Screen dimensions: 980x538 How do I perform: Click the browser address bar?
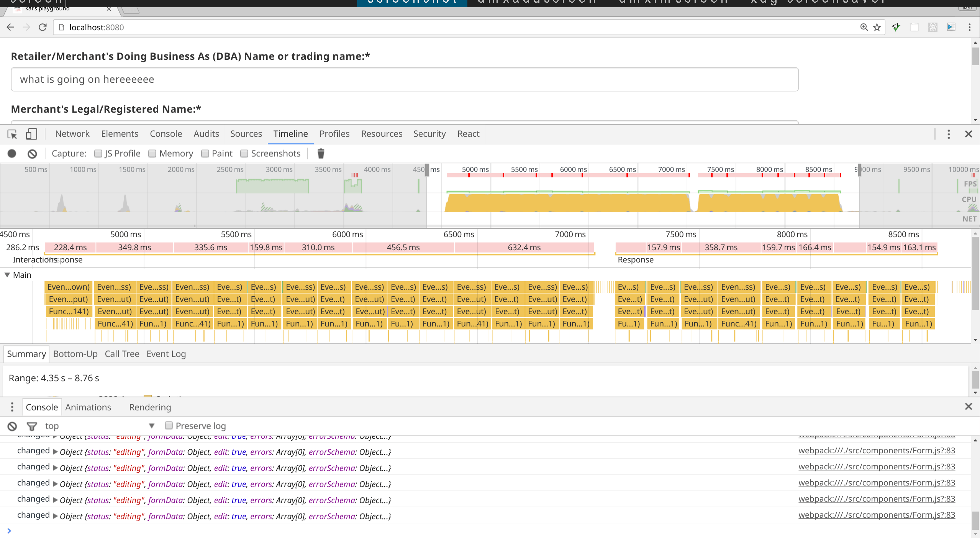[x=268, y=27]
